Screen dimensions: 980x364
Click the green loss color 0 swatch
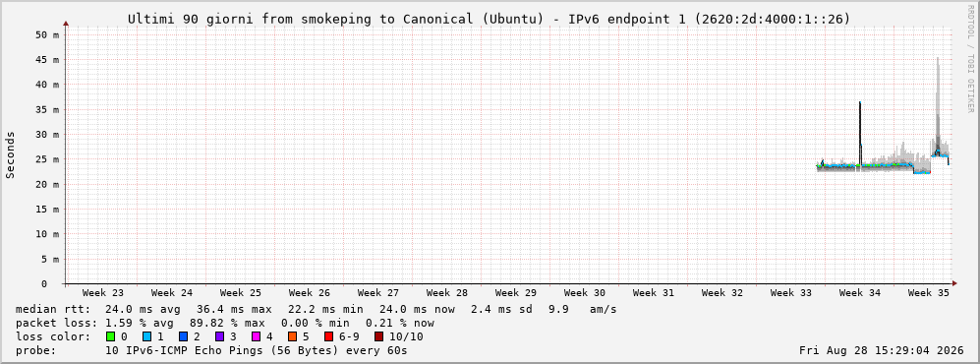click(x=111, y=337)
